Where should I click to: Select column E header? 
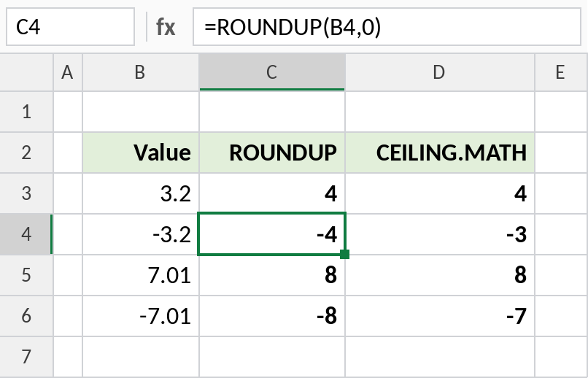561,72
